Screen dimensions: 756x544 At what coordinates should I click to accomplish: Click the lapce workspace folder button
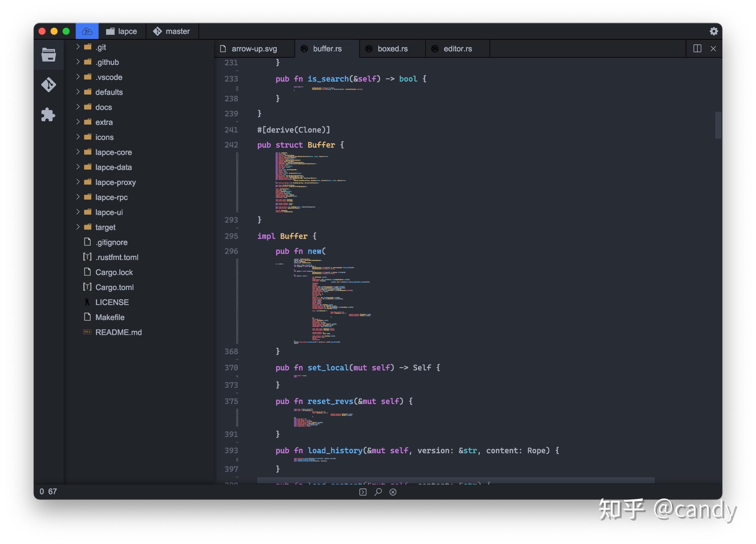tap(122, 31)
